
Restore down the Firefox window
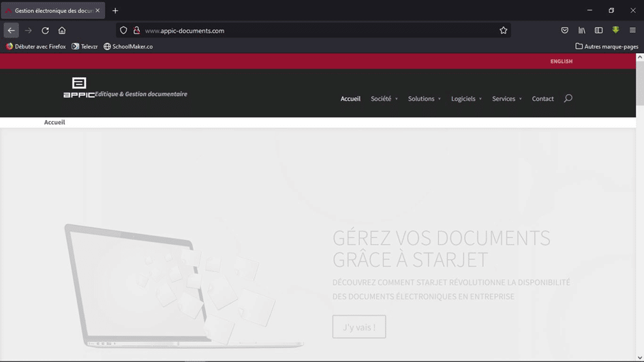tap(611, 10)
